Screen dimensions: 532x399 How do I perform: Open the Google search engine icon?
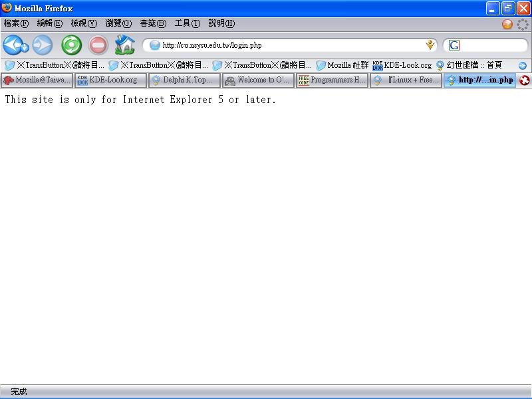[454, 45]
